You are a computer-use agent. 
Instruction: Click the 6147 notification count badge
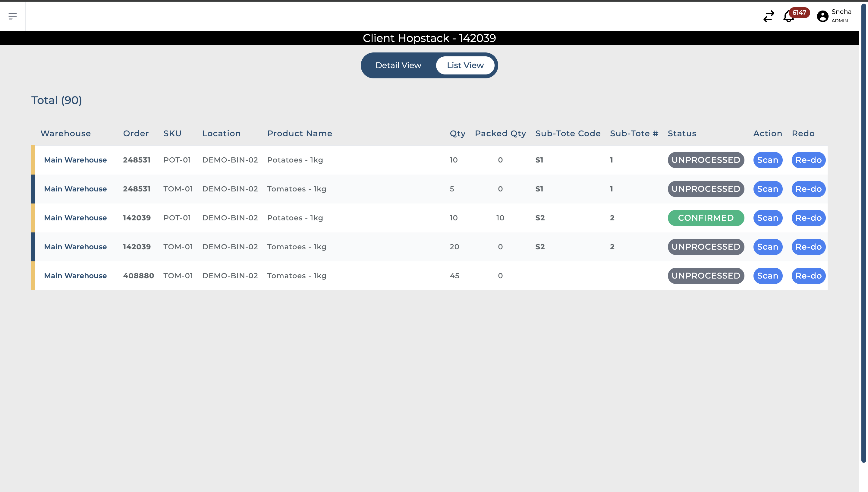click(799, 12)
